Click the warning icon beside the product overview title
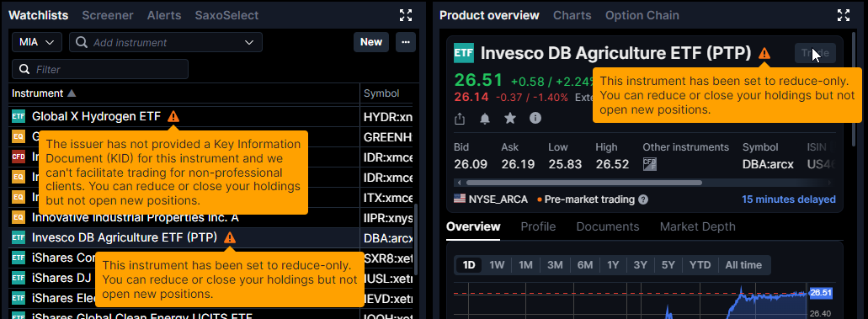Image resolution: width=868 pixels, height=319 pixels. pos(764,53)
